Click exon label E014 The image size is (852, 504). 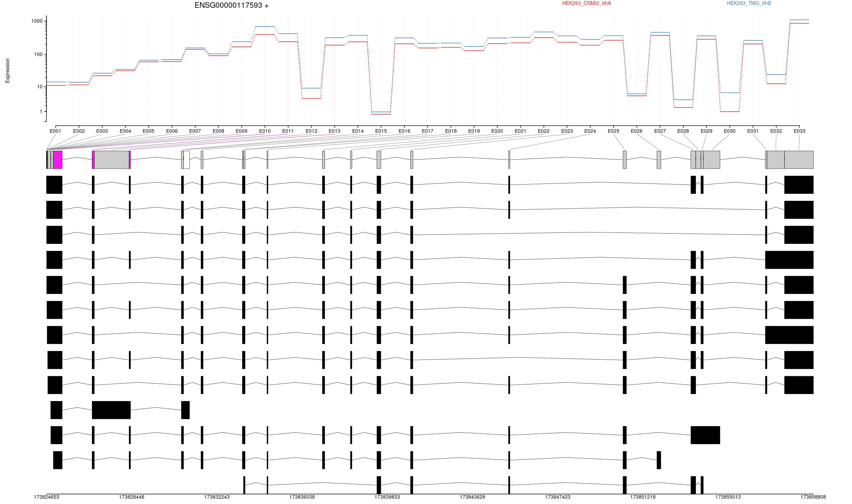click(358, 131)
